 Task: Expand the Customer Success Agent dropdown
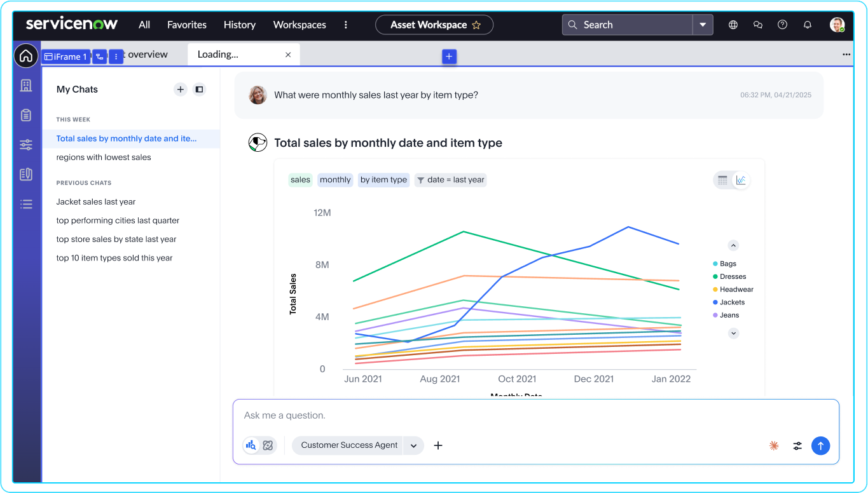tap(413, 445)
